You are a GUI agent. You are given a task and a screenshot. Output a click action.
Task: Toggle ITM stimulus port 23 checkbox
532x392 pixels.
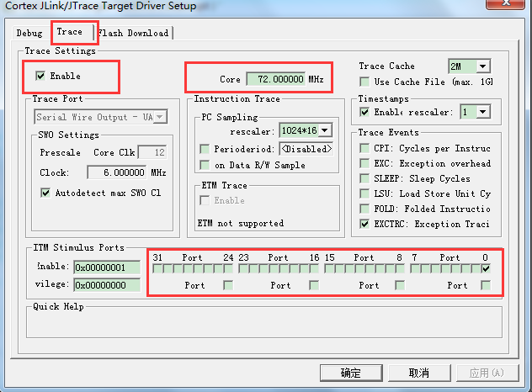coord(243,269)
